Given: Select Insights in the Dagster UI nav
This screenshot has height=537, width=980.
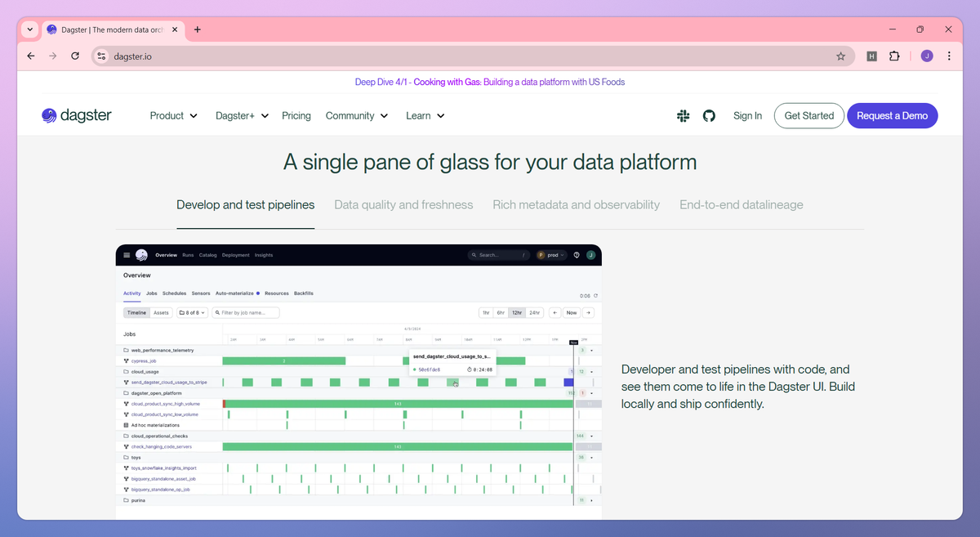Looking at the screenshot, I should (x=264, y=255).
